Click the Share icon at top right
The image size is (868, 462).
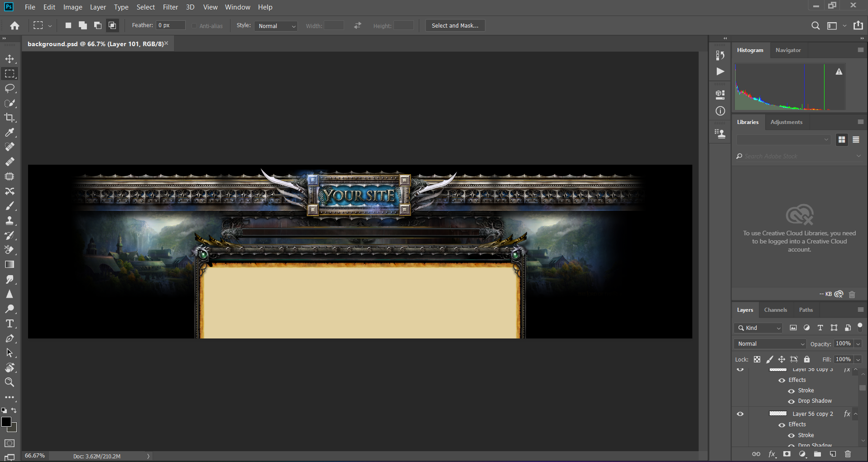[858, 25]
